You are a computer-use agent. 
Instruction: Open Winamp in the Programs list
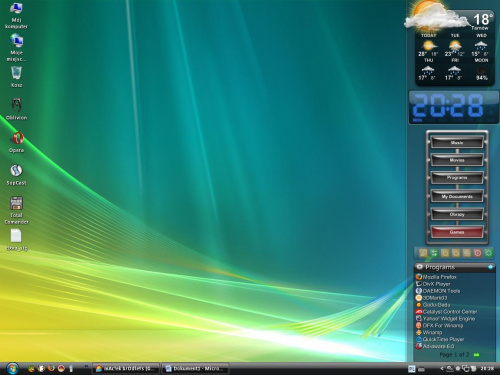429,332
